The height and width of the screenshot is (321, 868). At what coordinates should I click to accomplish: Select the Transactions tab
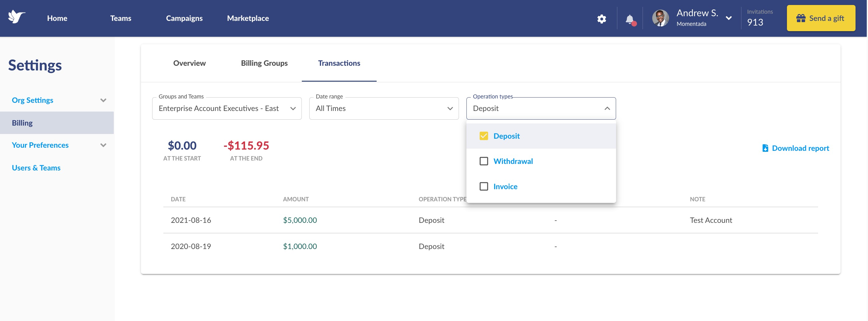click(x=339, y=63)
